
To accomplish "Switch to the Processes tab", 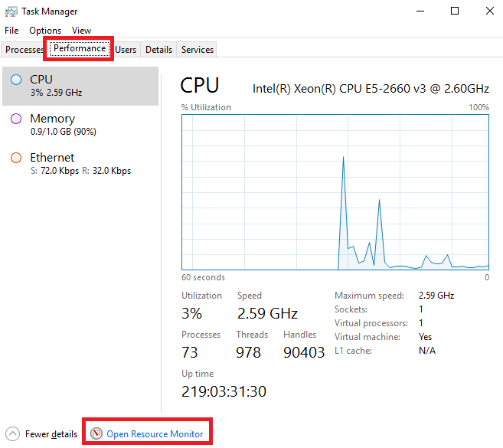I will tap(23, 50).
